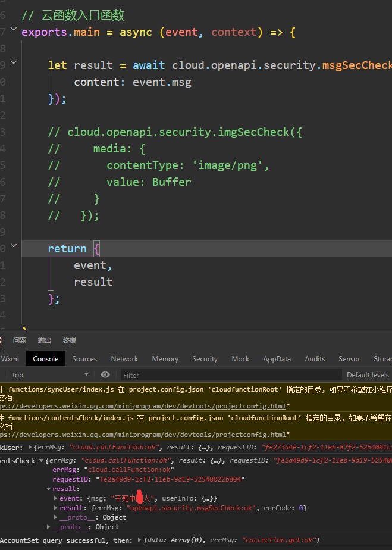
Task: Click the console Filter input field
Action: pos(231,375)
